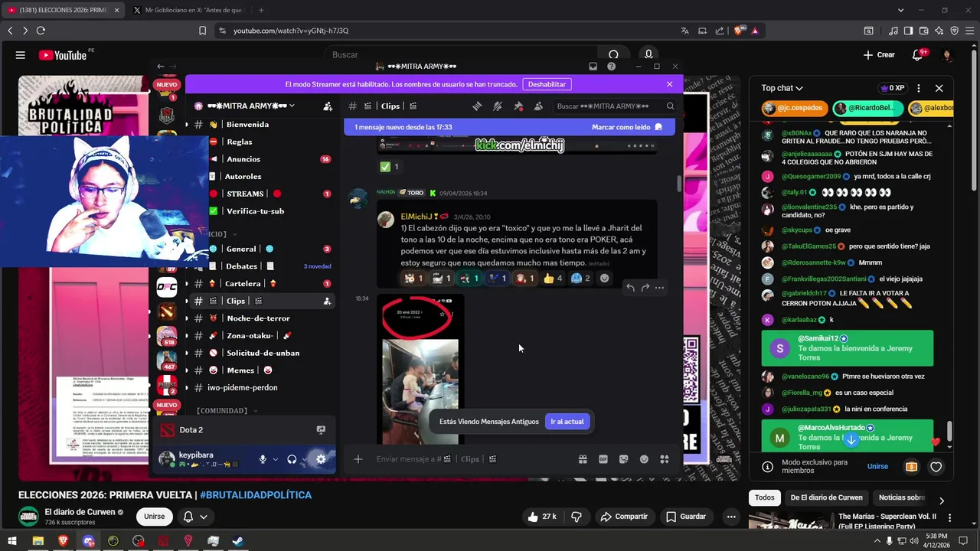Screen dimensions: 980x551
Task: Click Deshabilitar in Streamer mode banner
Action: (547, 84)
